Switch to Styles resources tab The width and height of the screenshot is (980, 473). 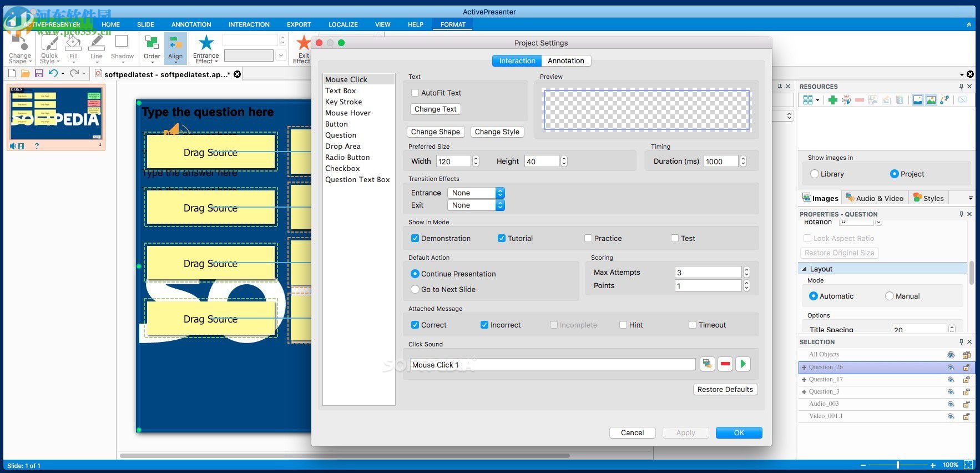click(928, 198)
